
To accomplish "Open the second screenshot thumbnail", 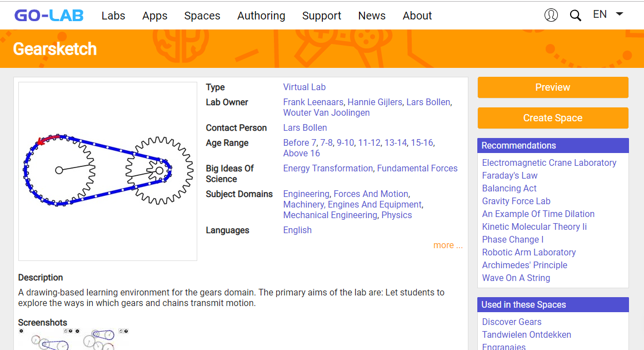I will coord(101,339).
